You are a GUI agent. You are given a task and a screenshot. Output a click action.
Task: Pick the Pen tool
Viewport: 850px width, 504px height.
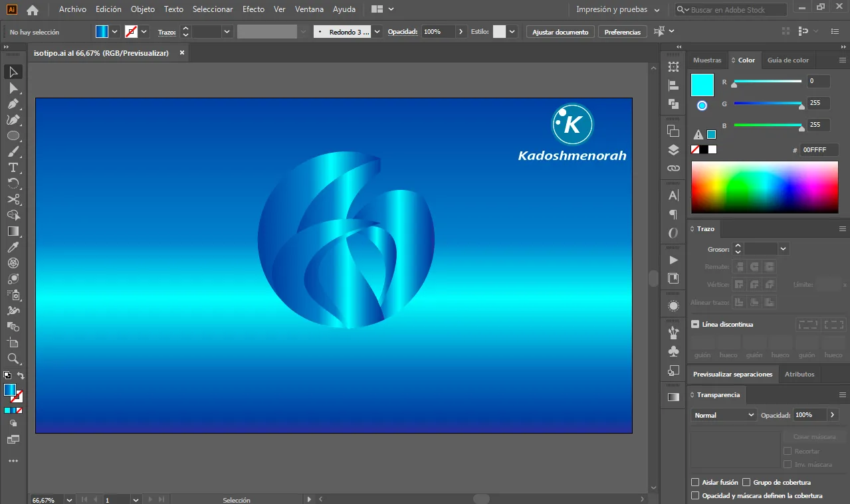pos(13,104)
